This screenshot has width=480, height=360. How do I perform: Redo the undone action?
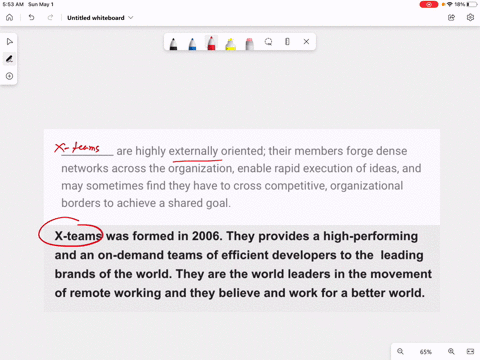coord(50,17)
